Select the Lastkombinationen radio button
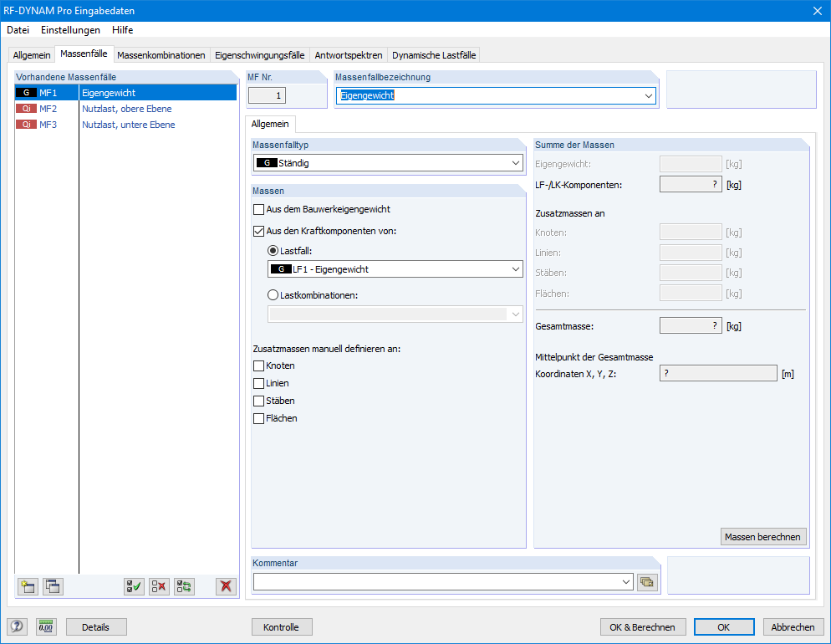831x644 pixels. tap(273, 295)
